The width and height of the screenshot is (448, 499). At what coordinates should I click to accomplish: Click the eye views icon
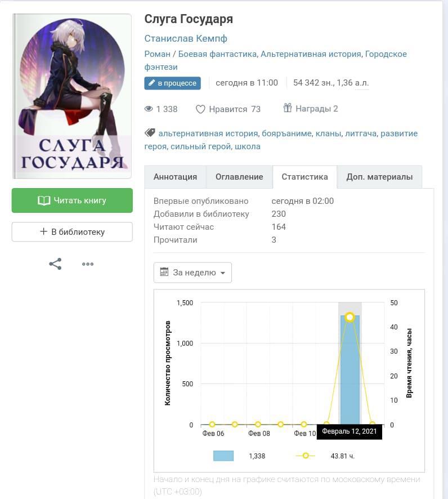pos(149,109)
